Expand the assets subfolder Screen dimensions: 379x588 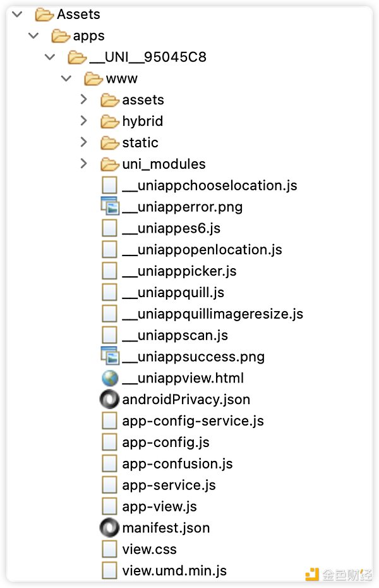[84, 99]
